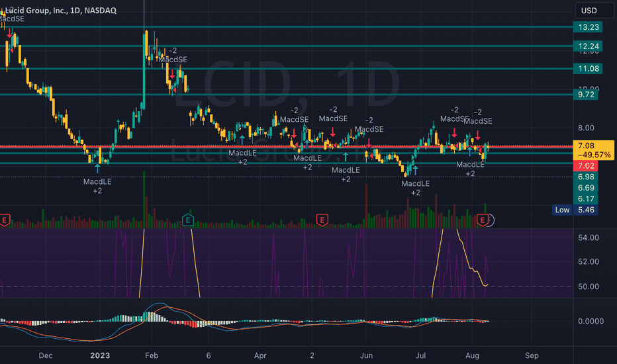Click the 52.00 indicator scale value
617x364 pixels.
point(589,261)
